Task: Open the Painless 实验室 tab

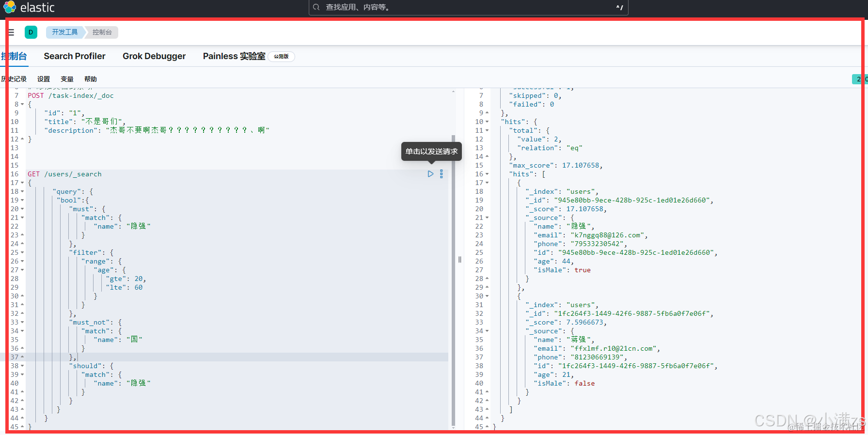Action: tap(234, 56)
